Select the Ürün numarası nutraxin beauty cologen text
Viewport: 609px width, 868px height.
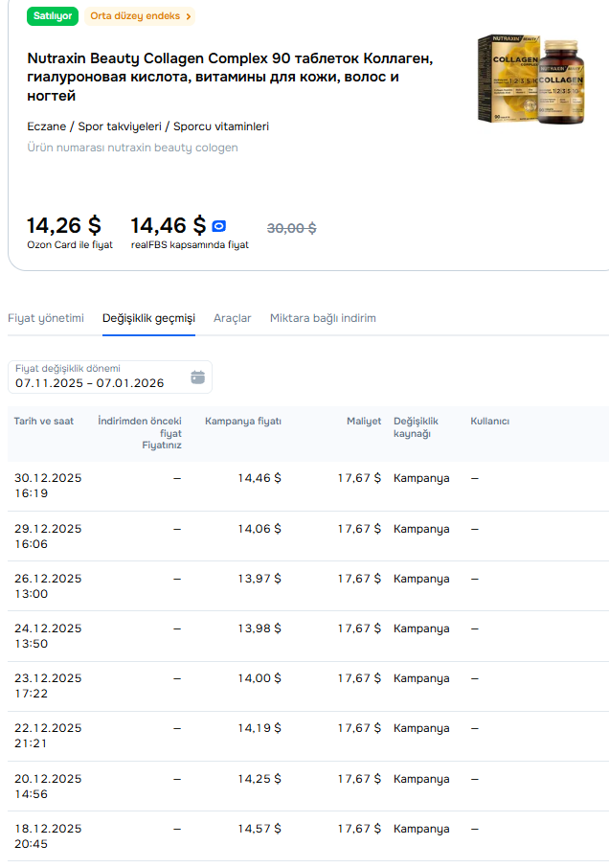pyautogui.click(x=133, y=148)
